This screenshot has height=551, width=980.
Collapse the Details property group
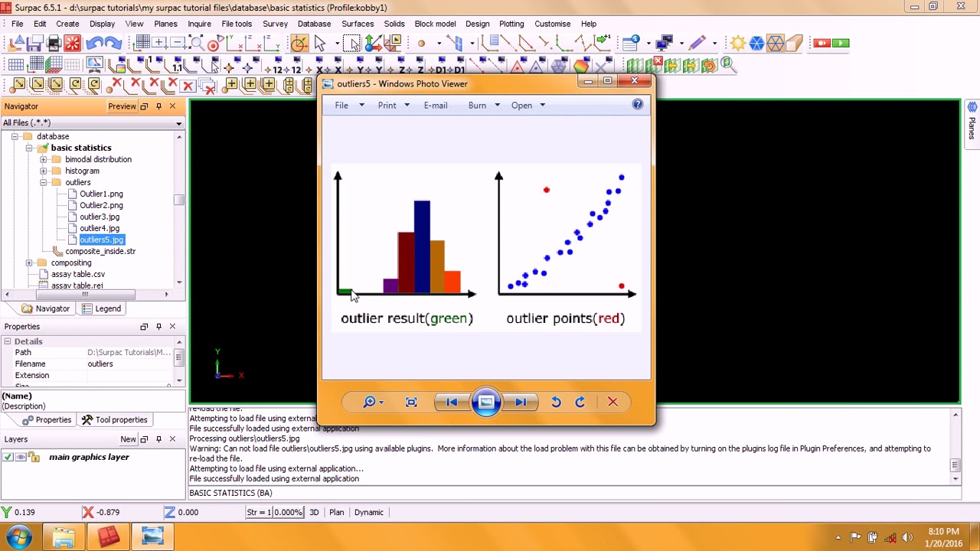(7, 341)
